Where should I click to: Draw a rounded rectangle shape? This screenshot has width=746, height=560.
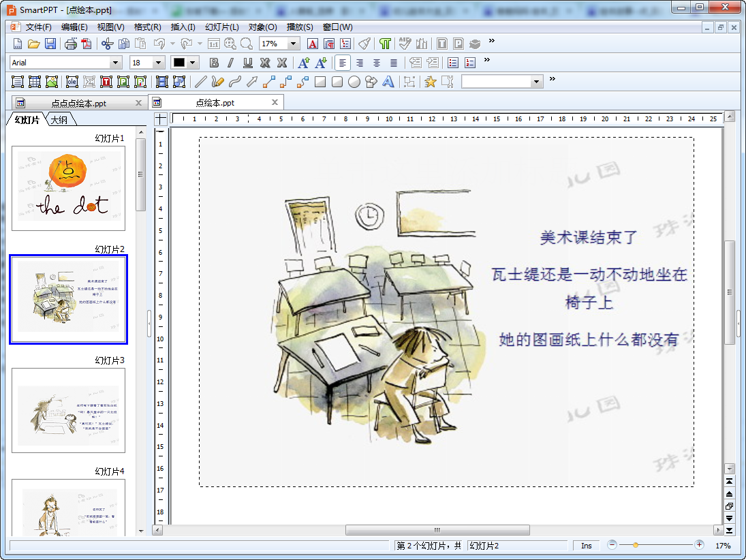click(337, 82)
